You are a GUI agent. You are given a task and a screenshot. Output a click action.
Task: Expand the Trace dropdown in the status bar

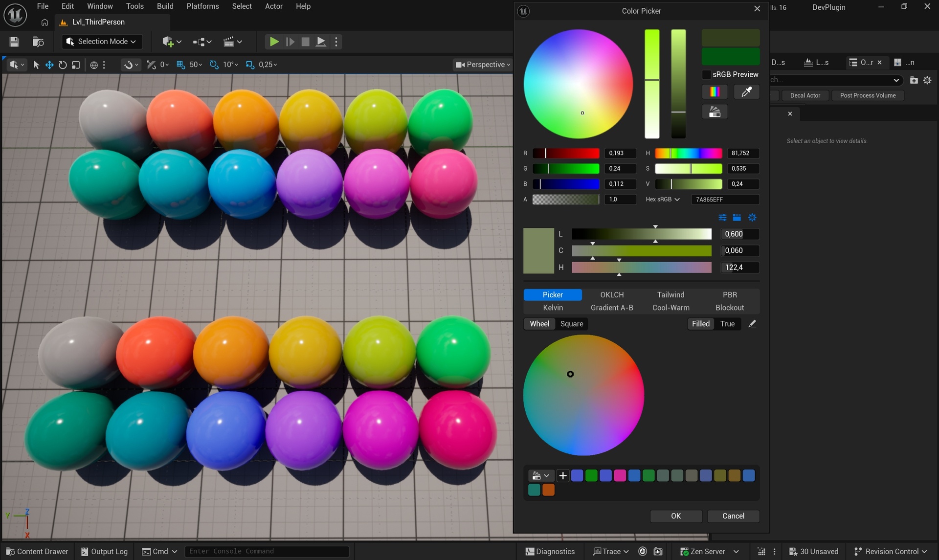(x=610, y=552)
